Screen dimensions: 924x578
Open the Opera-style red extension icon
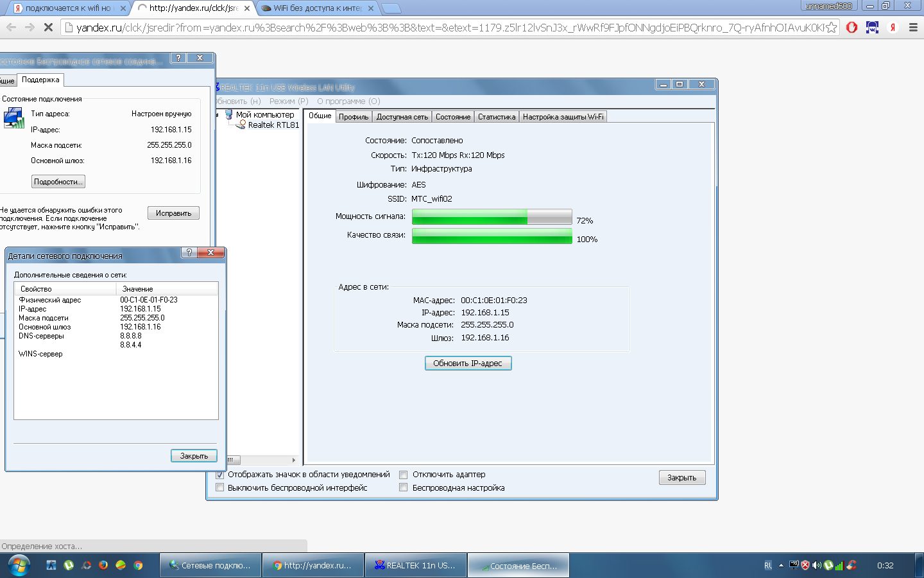pyautogui.click(x=852, y=28)
